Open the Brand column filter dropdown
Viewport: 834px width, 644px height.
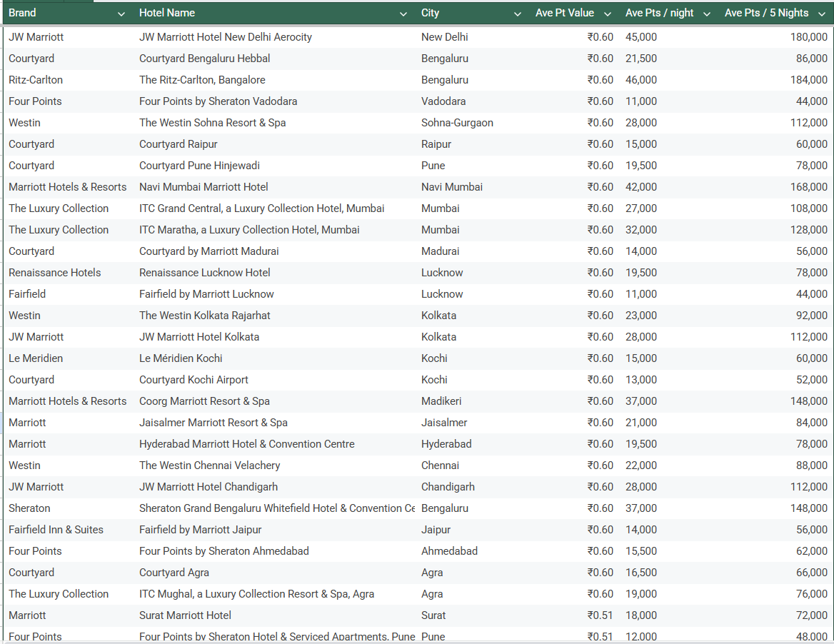click(121, 14)
